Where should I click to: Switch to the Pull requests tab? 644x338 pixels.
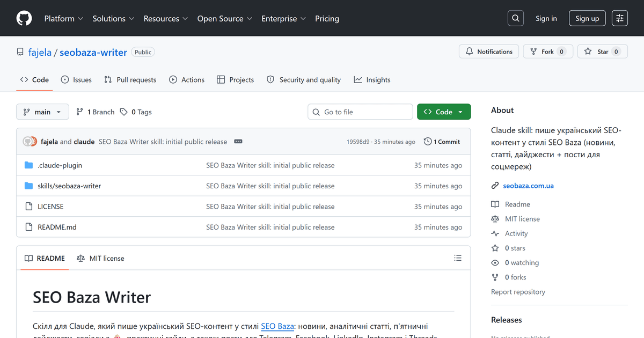point(130,79)
